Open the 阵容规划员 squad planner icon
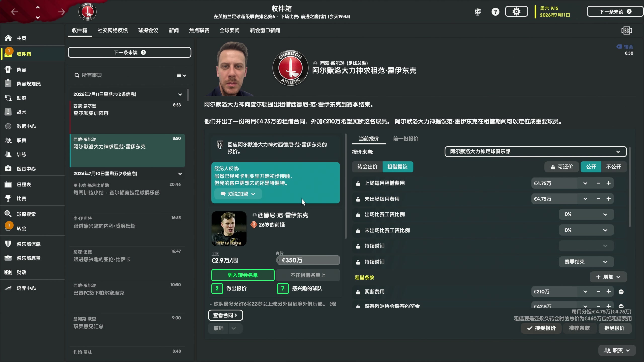 coord(8,83)
